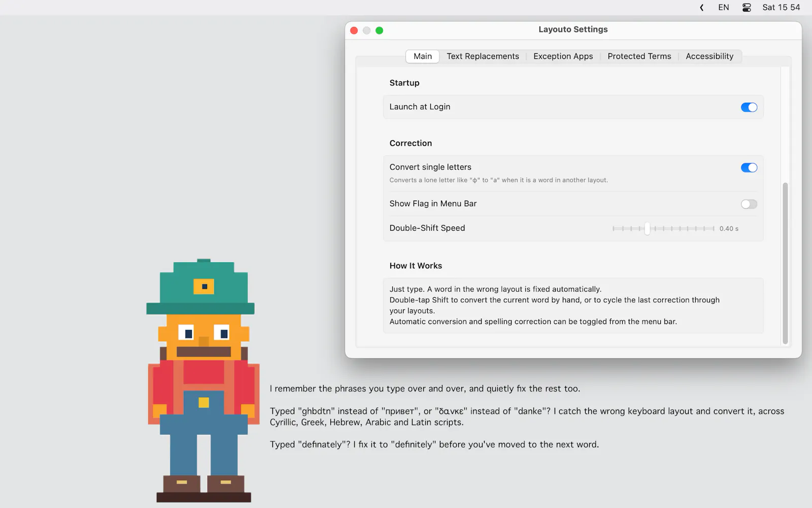The height and width of the screenshot is (508, 812).
Task: Click the Double-Shift Speed label
Action: click(x=427, y=228)
